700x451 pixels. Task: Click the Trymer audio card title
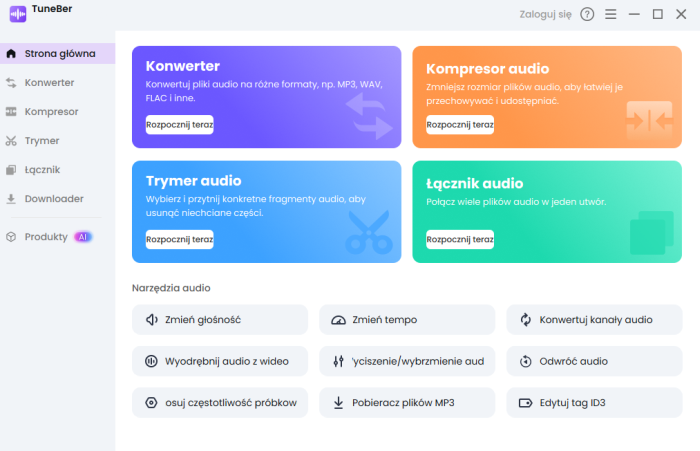(193, 181)
